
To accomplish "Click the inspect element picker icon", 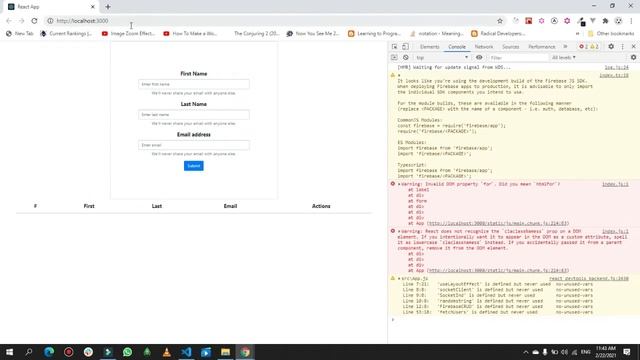I will point(394,47).
